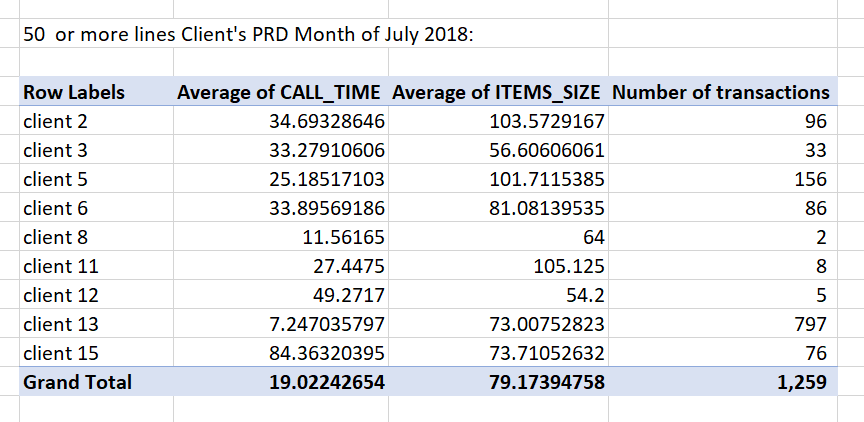Select the Row Labels header cell
Screen dimensions: 864x422
[74, 93]
